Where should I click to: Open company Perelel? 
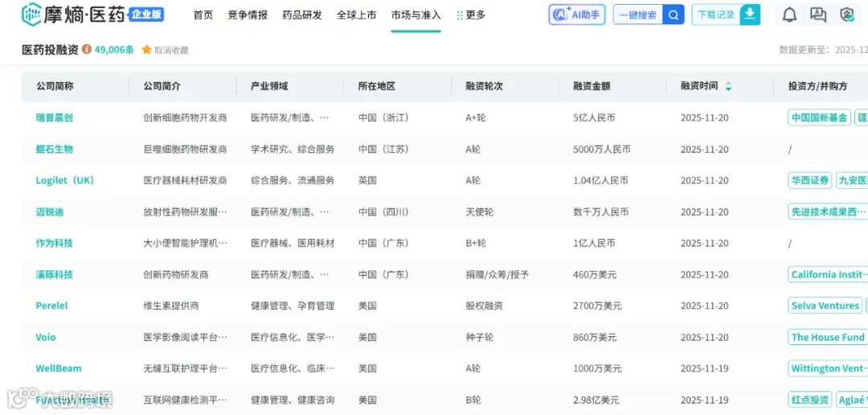[x=51, y=306]
